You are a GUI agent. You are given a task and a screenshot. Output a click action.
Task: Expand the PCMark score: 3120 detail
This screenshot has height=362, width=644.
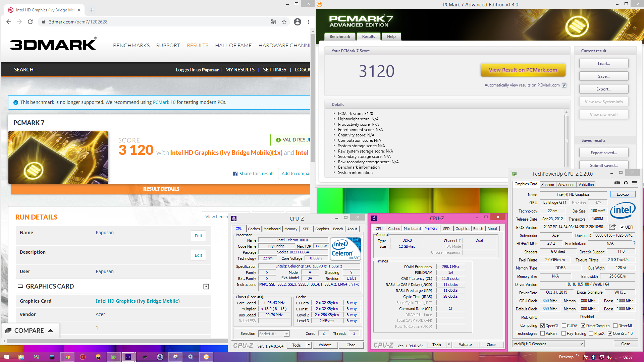[334, 114]
